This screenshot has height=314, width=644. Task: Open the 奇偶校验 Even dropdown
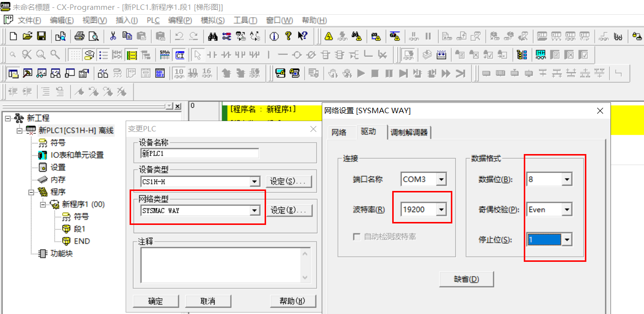[567, 210]
